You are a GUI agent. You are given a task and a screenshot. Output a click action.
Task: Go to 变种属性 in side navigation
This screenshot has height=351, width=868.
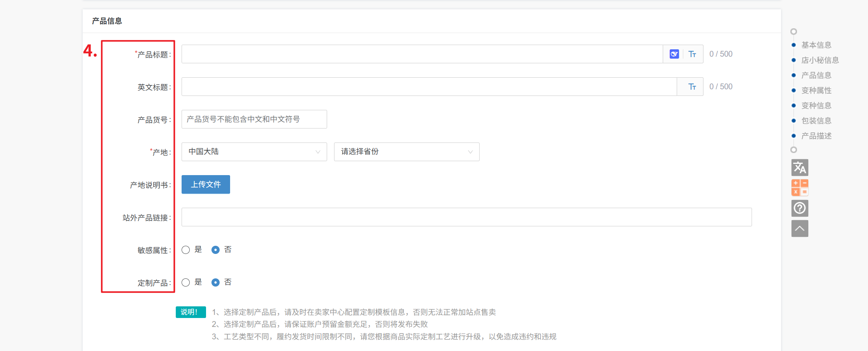click(816, 90)
